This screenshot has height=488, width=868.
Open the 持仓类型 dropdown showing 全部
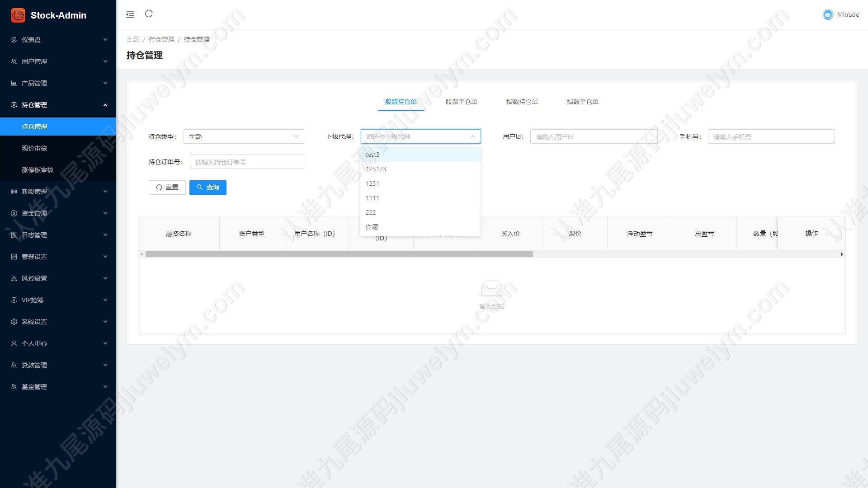pos(244,136)
